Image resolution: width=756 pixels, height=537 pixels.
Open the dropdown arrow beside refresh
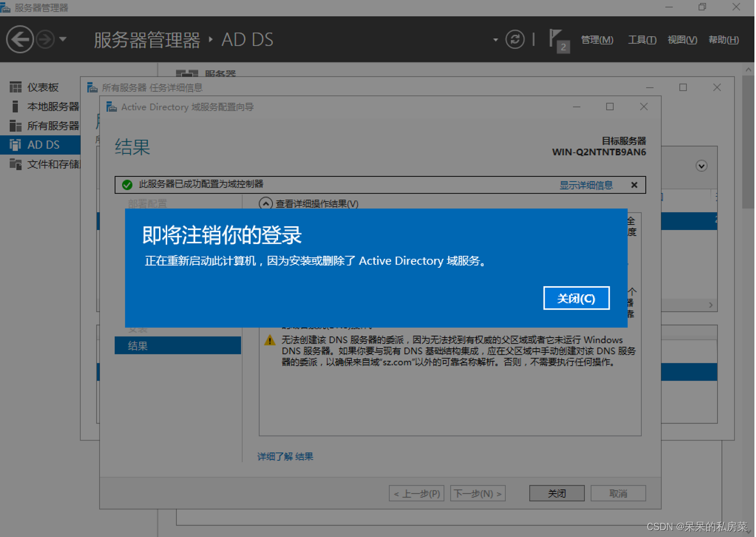495,40
